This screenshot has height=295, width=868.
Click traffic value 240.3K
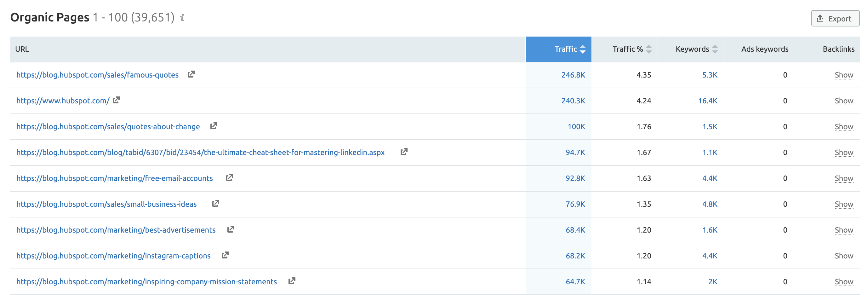coord(573,101)
